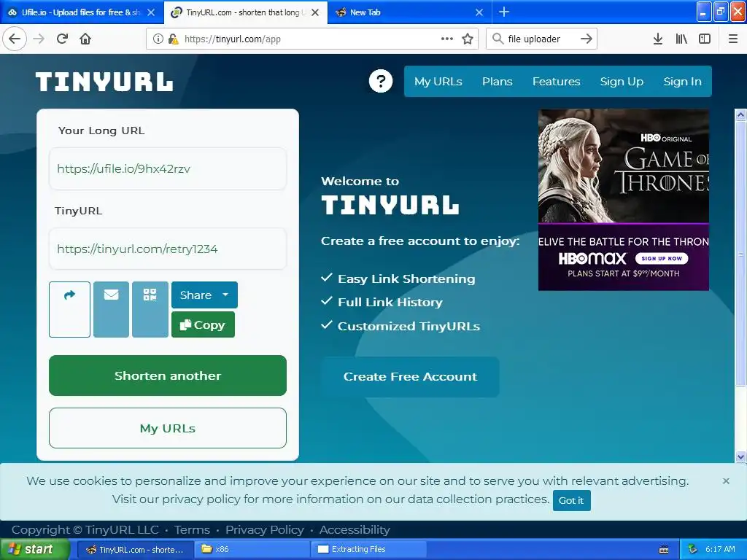Open a new tab with plus button
Viewport: 747px width, 560px height.
504,12
